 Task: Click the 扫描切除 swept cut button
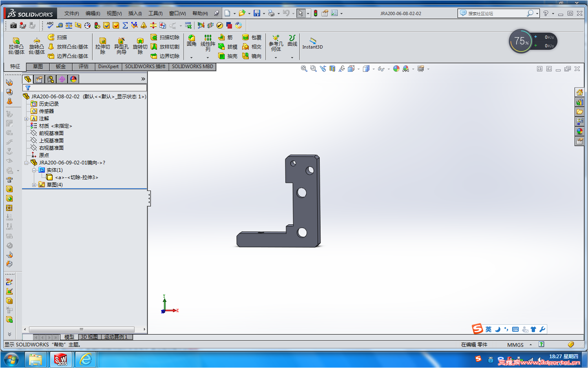pos(165,38)
